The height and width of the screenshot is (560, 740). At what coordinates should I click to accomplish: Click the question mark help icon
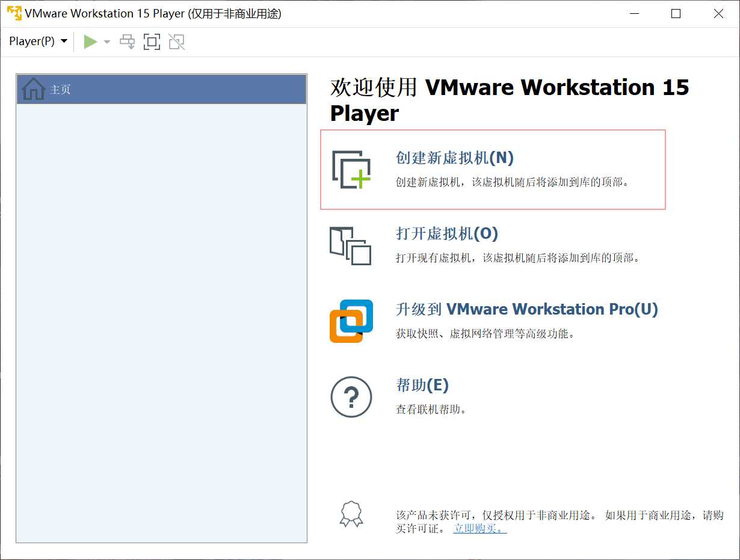351,397
